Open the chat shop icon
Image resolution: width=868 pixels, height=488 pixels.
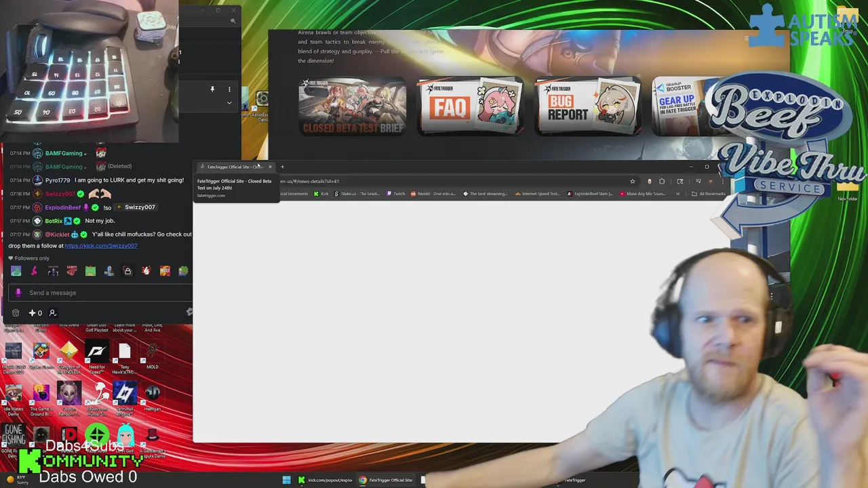tap(16, 313)
